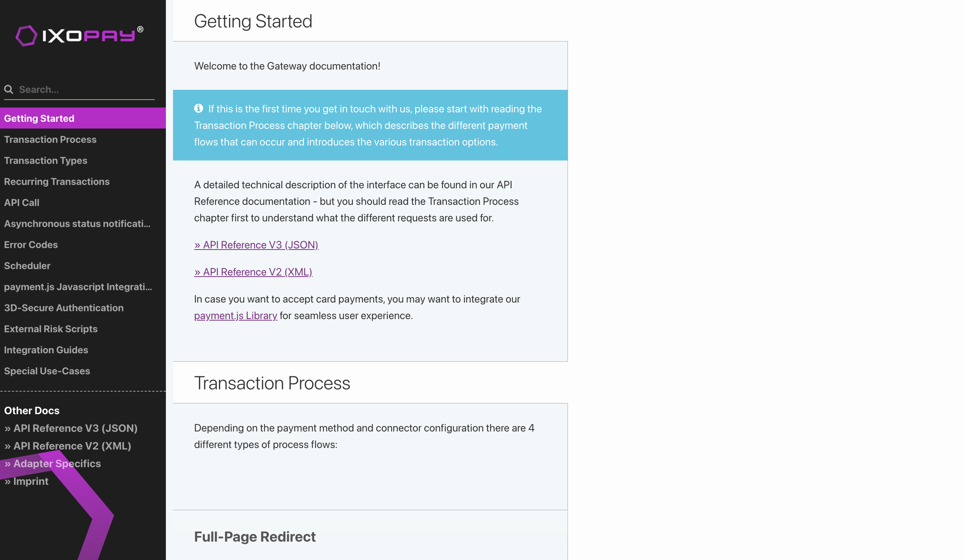Navigate to Error Codes section
The image size is (963, 560).
coord(83,244)
